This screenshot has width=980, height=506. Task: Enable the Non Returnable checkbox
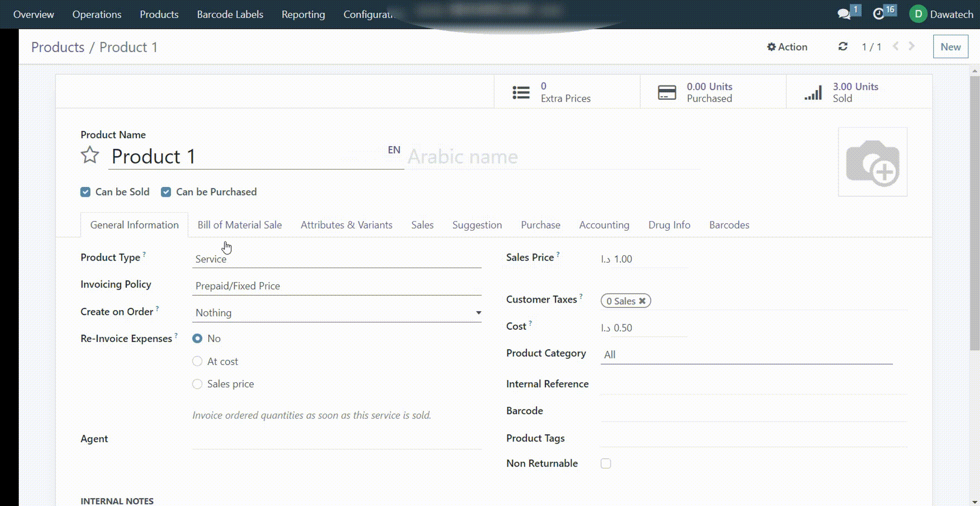[x=606, y=463]
